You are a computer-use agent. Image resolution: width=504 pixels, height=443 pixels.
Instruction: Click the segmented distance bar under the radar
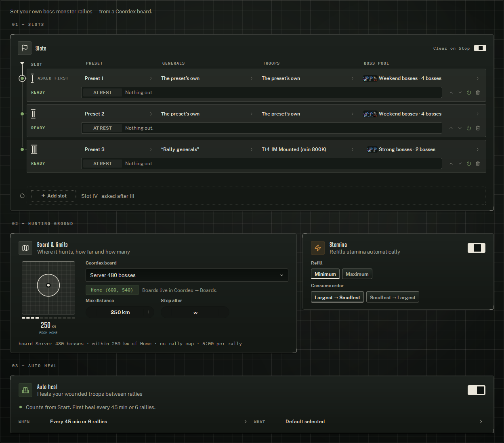point(48,318)
